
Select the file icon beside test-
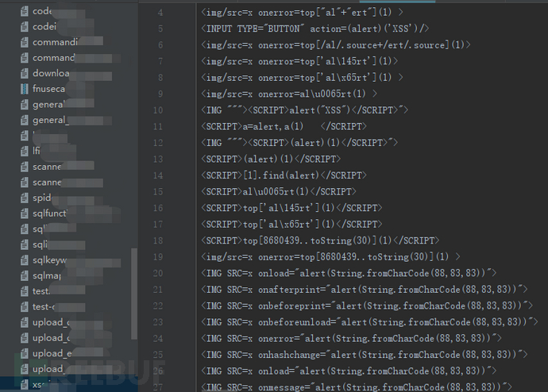(x=24, y=307)
